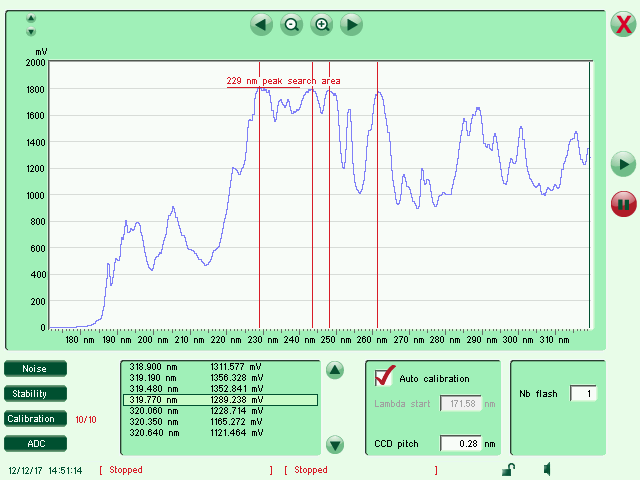Pan the spectrum graph right

[351, 25]
